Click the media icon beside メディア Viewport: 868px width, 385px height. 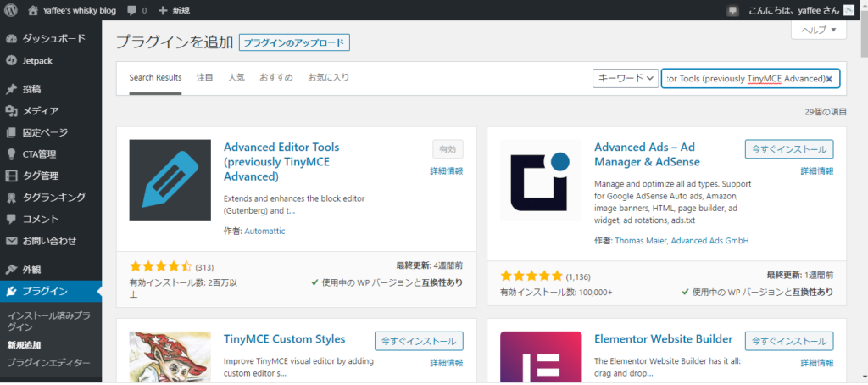[11, 111]
